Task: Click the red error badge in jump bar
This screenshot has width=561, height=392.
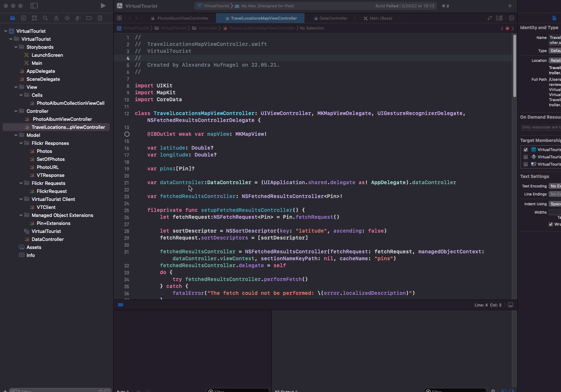Action: (x=507, y=28)
